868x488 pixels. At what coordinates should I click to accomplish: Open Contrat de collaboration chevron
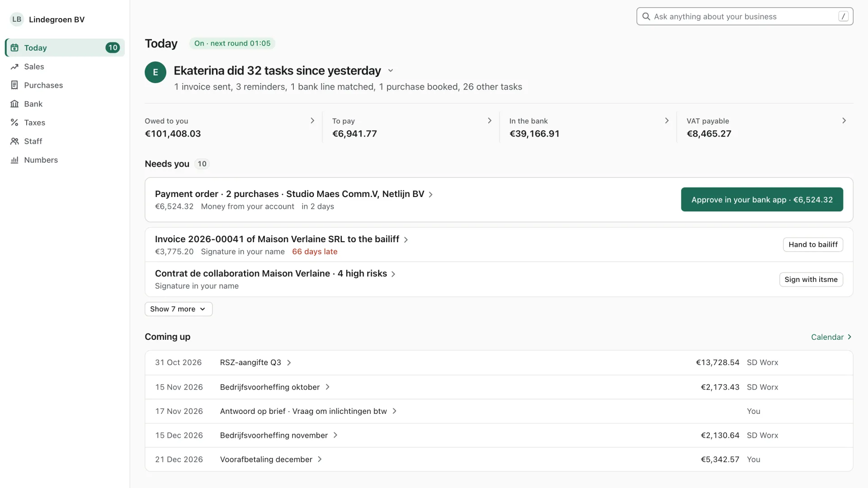pos(393,274)
